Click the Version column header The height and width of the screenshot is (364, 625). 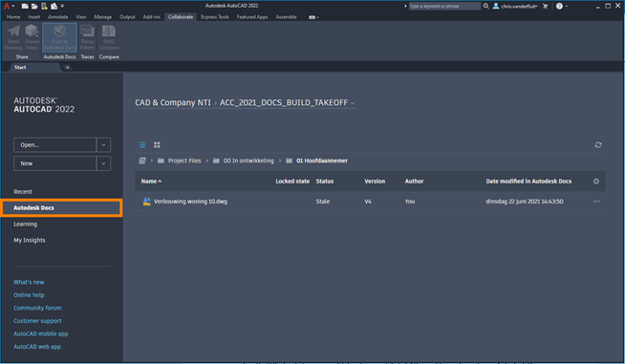[375, 181]
